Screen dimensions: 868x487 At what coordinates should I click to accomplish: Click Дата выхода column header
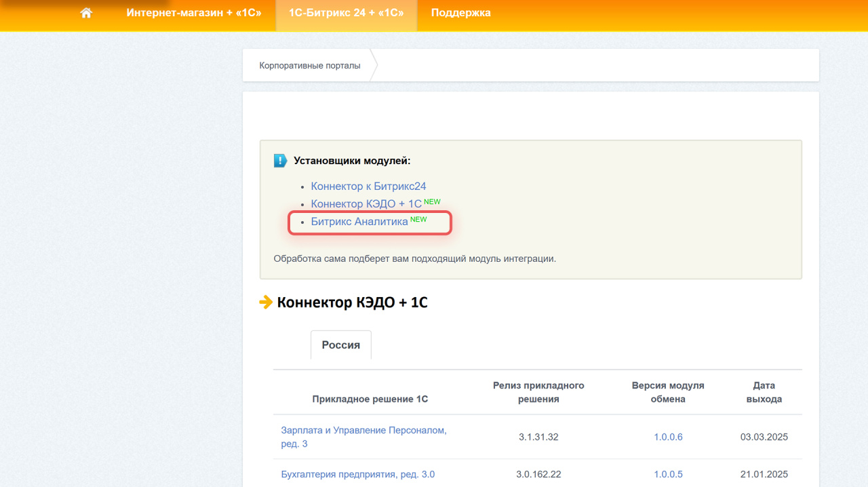[764, 392]
